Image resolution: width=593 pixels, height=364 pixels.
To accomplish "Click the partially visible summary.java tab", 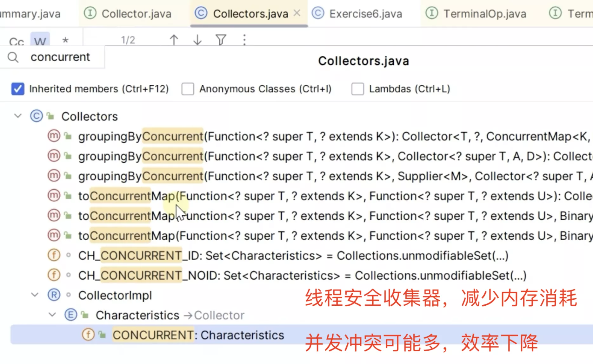I will [x=30, y=14].
